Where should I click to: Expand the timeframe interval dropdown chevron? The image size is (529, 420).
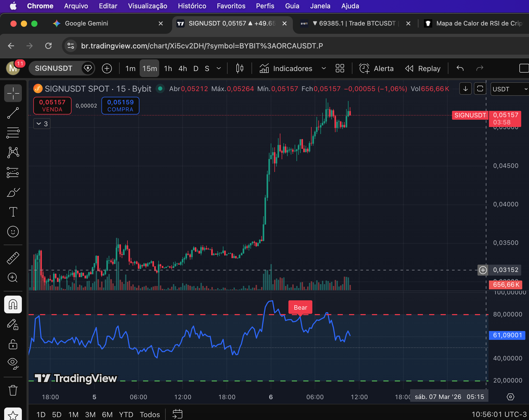(219, 68)
